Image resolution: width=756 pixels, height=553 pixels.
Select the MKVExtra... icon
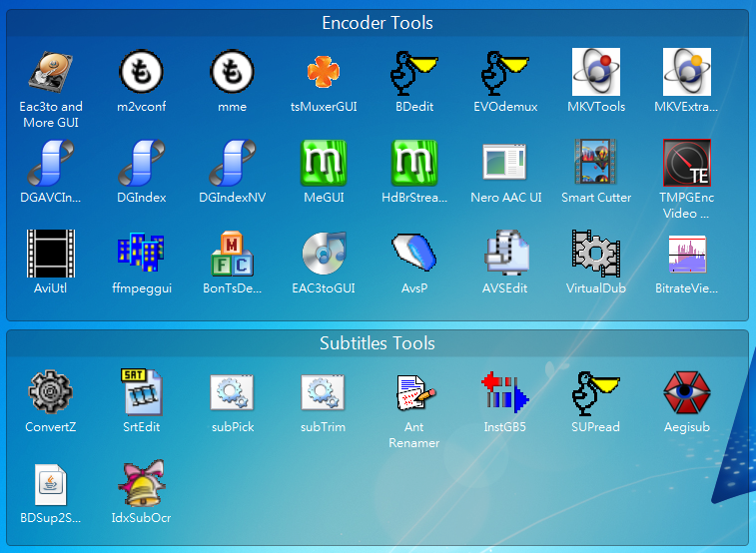(x=686, y=72)
